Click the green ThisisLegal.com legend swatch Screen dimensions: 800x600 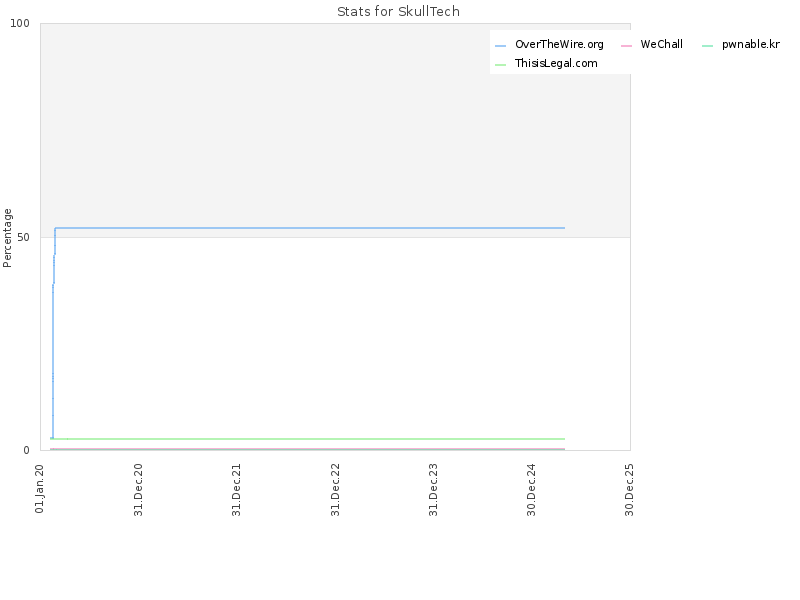coord(501,65)
